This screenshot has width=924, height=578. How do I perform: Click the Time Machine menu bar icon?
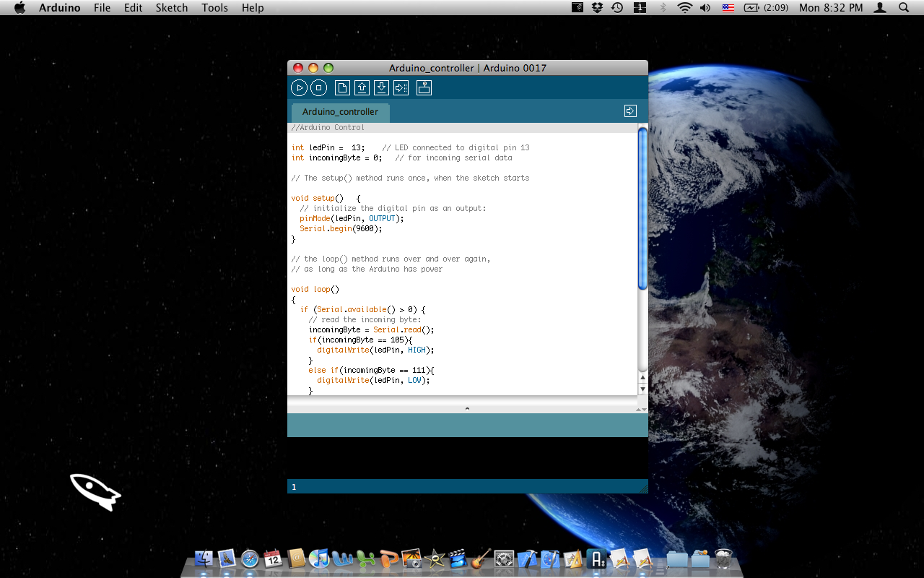pos(617,8)
